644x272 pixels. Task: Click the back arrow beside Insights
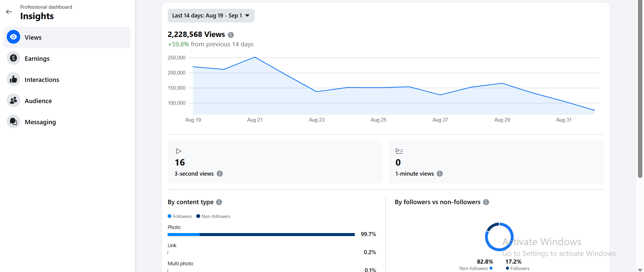[x=9, y=12]
